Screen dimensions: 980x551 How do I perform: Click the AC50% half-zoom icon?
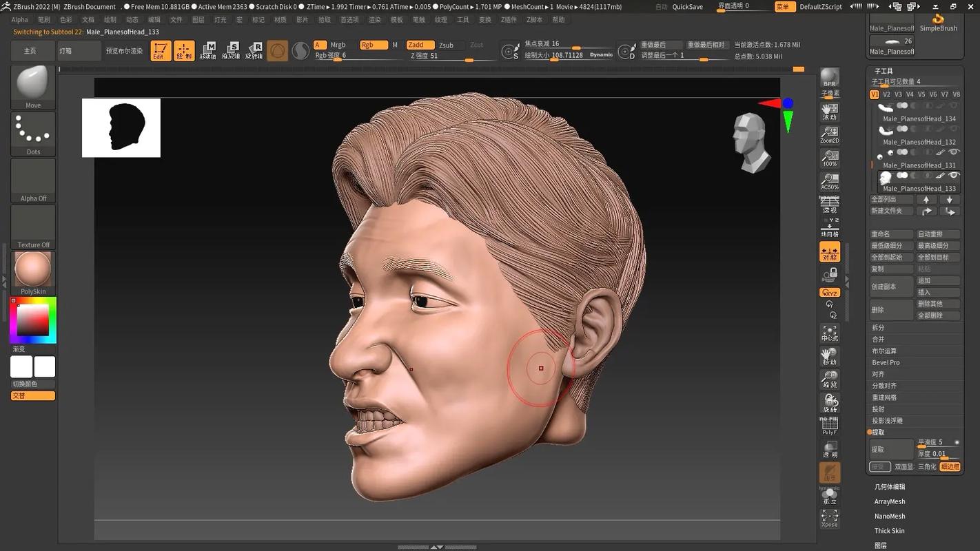[x=830, y=181]
